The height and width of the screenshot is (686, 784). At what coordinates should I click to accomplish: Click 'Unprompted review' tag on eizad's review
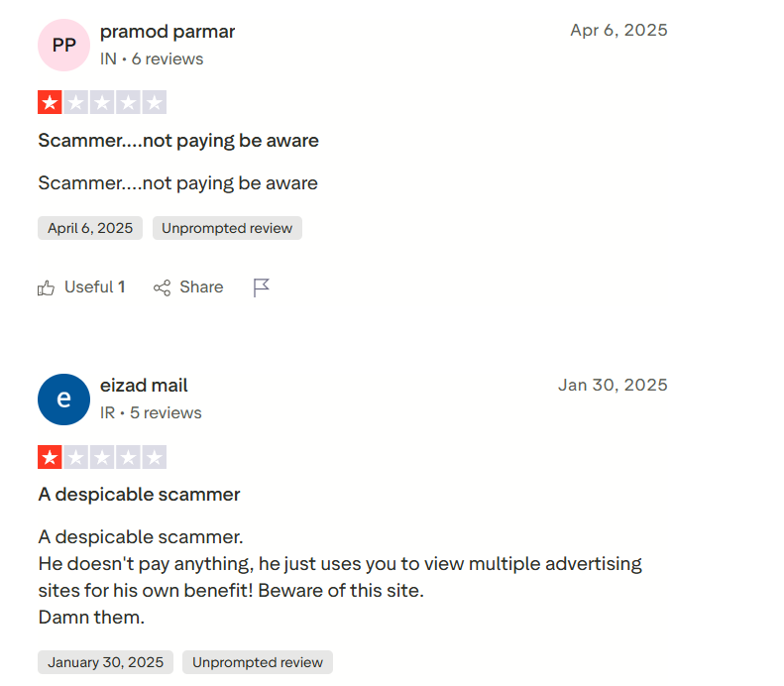(258, 662)
